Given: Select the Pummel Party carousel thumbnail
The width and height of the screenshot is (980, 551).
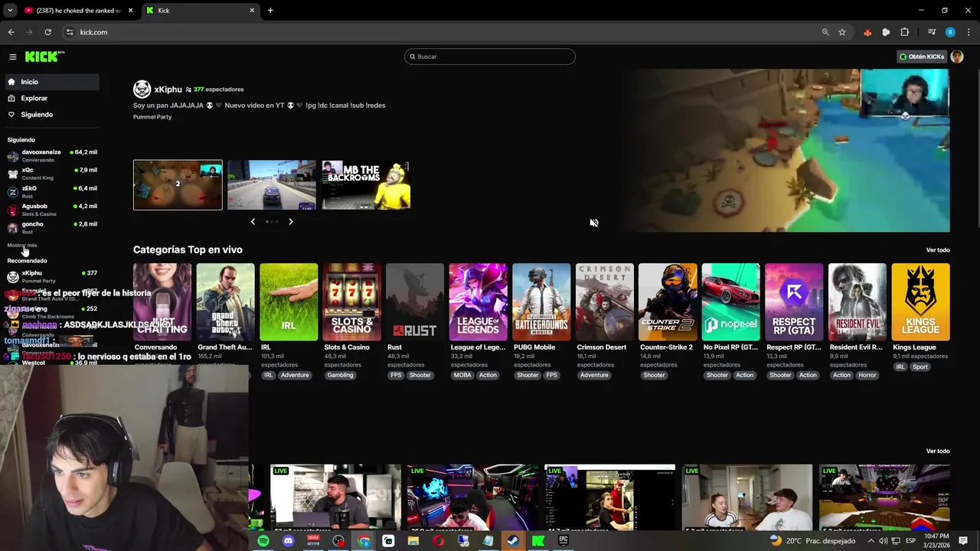Looking at the screenshot, I should click(178, 184).
